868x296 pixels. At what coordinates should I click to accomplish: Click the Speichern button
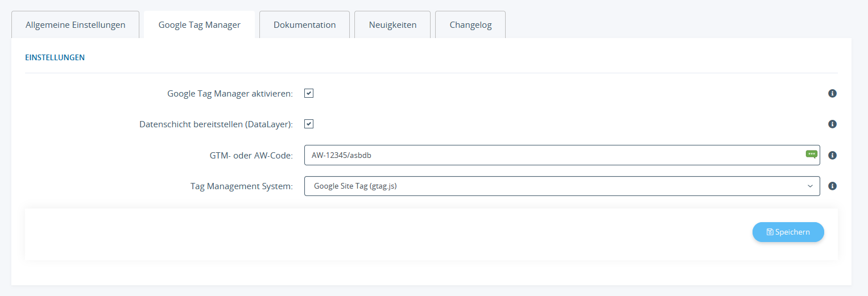tap(788, 232)
